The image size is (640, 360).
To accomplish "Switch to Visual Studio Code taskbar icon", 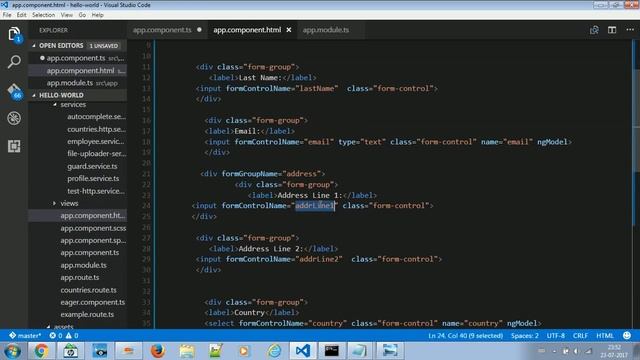I will [x=303, y=351].
